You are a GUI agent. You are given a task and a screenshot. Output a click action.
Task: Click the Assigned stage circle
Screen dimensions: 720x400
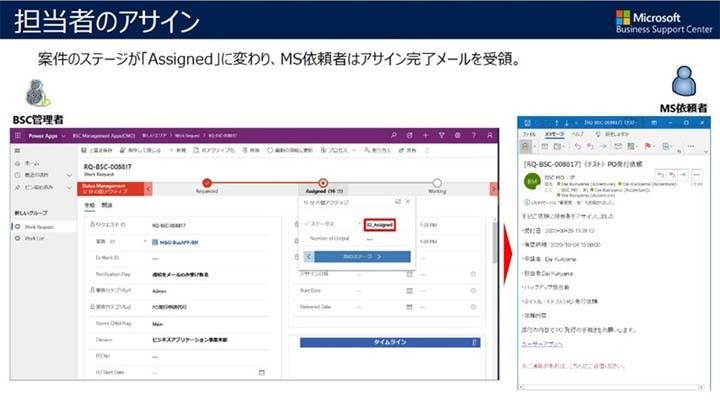pyautogui.click(x=323, y=183)
